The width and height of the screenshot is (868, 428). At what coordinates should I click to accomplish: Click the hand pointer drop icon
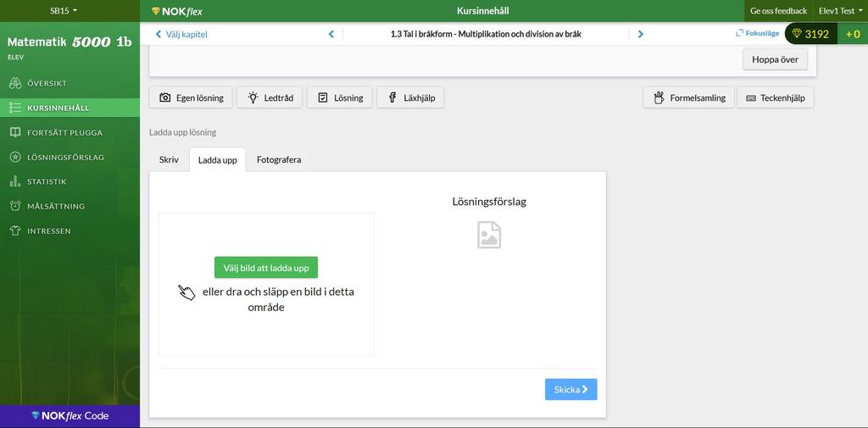coord(186,292)
